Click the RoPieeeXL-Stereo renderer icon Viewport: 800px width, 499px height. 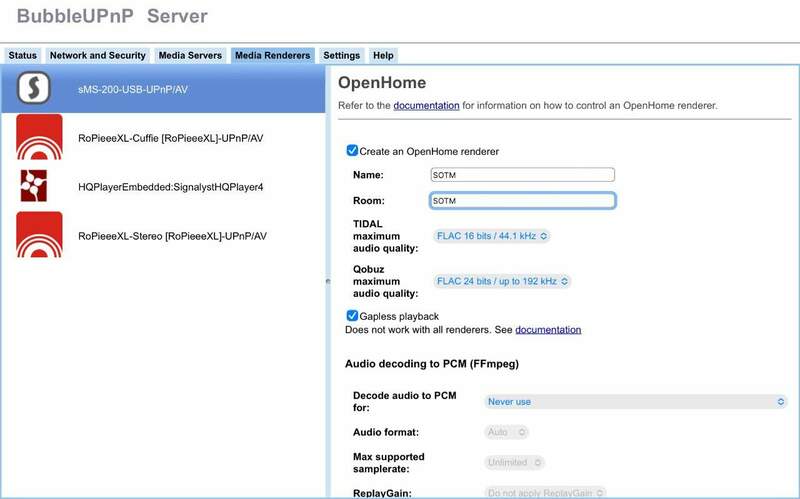click(x=39, y=235)
